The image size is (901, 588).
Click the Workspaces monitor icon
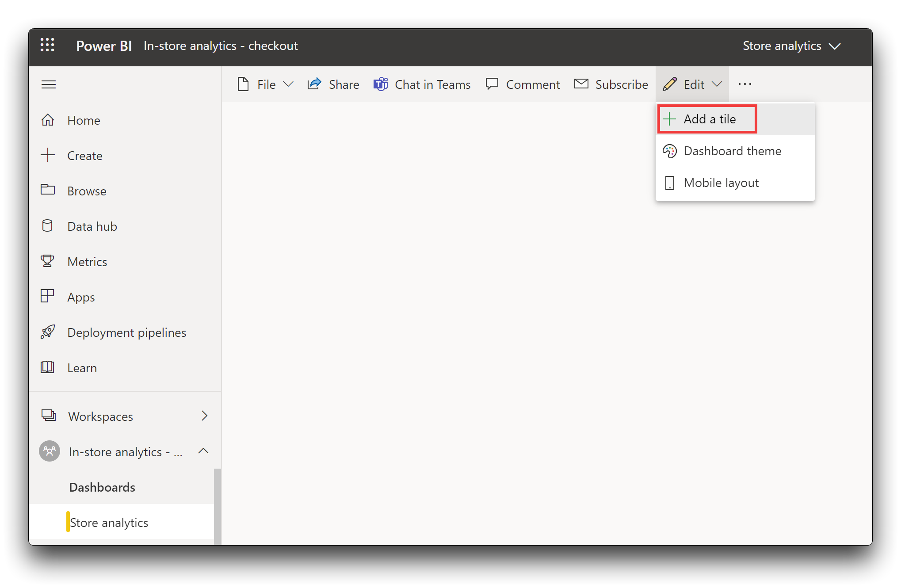pyautogui.click(x=48, y=416)
